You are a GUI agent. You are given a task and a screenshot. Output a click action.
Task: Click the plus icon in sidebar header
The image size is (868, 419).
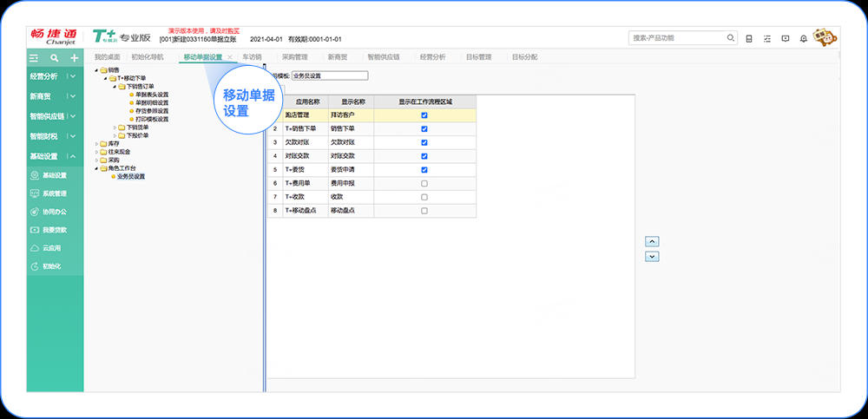coord(74,57)
